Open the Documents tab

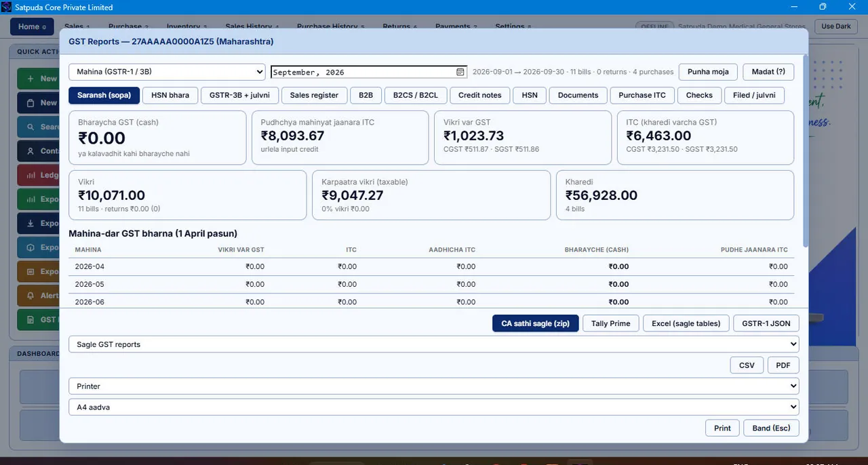click(x=578, y=96)
